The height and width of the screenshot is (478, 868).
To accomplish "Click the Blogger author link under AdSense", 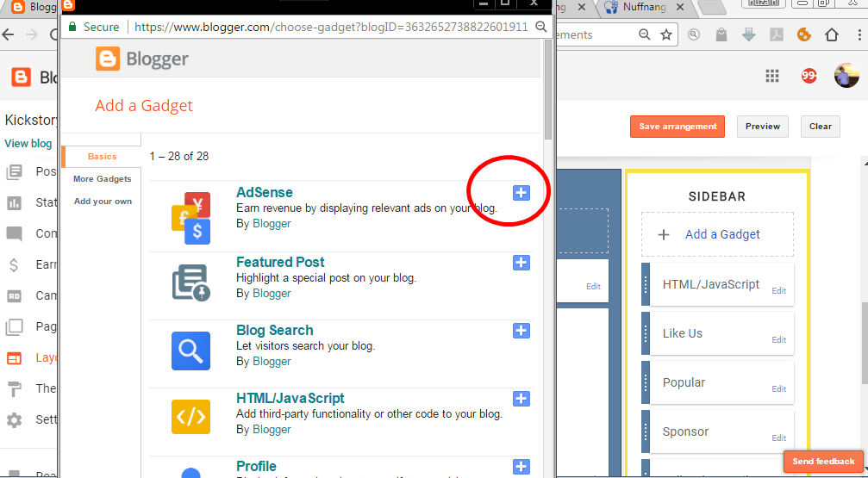I will point(272,224).
